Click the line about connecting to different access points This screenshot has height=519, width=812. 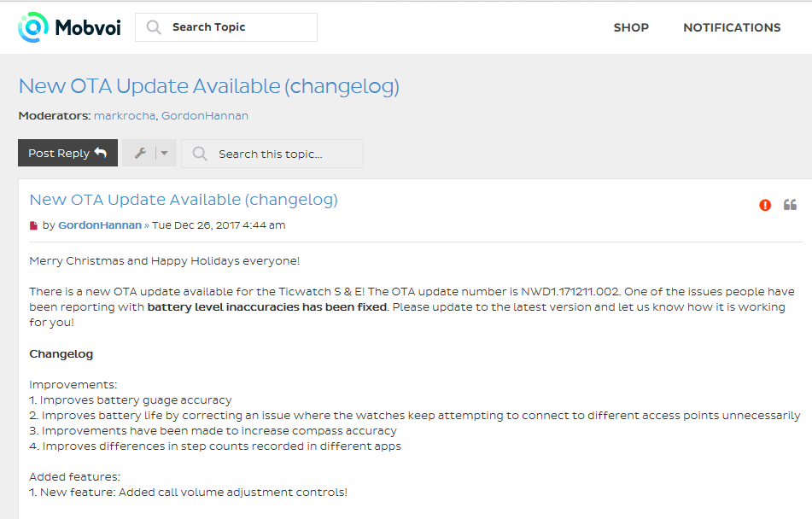click(x=415, y=416)
